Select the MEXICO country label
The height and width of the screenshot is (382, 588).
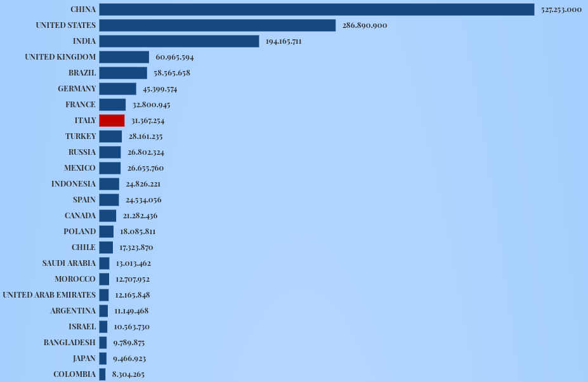[x=80, y=168]
